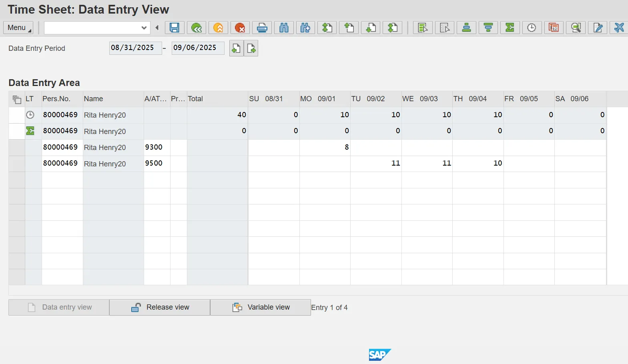Click the Pr... column header

click(179, 99)
